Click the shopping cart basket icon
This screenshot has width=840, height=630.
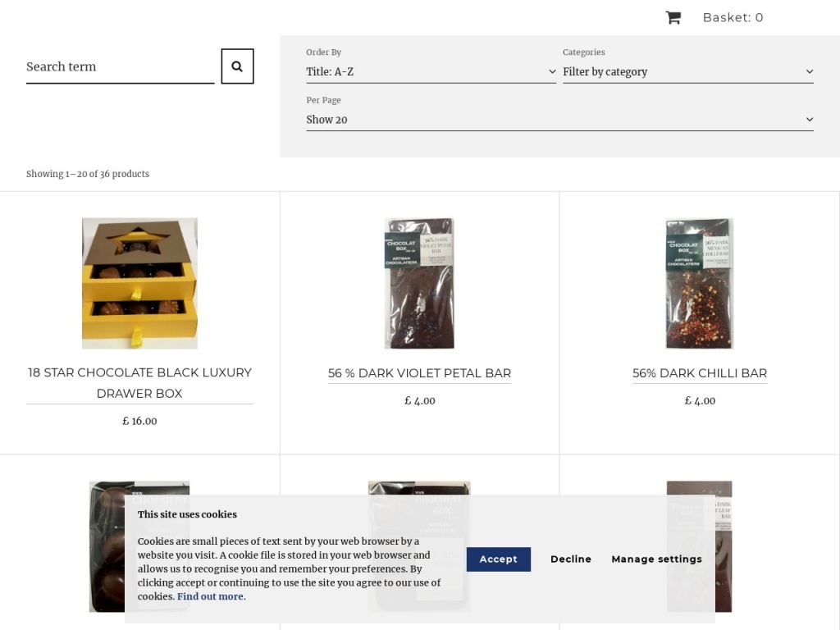point(673,17)
